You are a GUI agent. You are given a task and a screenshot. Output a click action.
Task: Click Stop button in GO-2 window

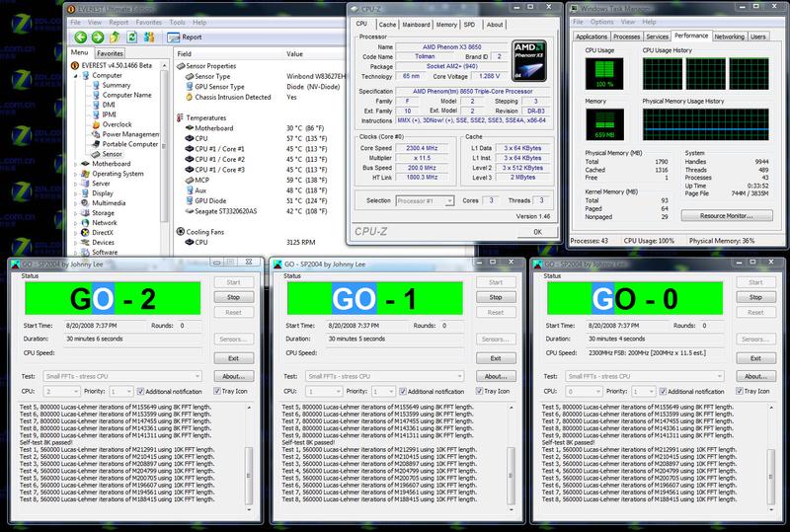[233, 297]
